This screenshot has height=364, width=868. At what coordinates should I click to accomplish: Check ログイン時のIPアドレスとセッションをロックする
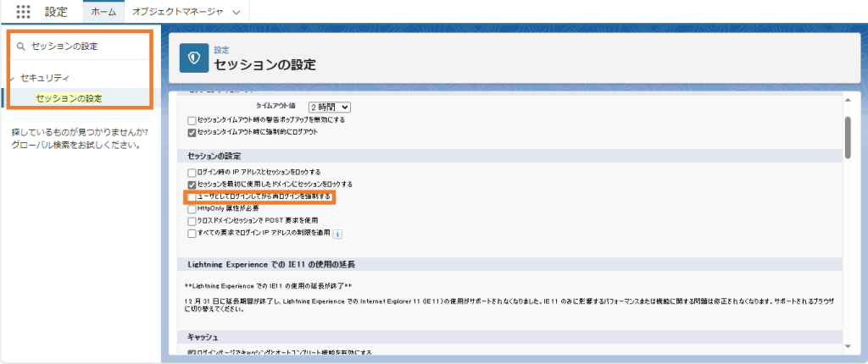(192, 172)
